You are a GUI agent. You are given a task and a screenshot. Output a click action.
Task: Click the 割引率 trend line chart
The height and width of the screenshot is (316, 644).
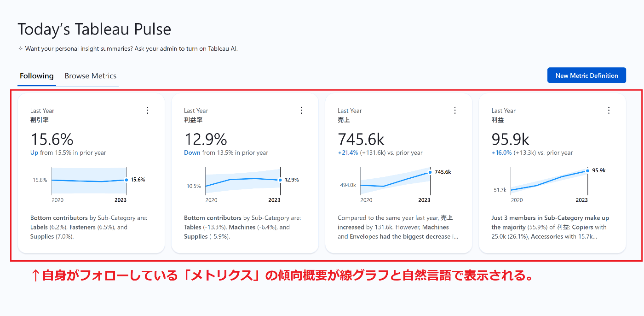point(89,181)
